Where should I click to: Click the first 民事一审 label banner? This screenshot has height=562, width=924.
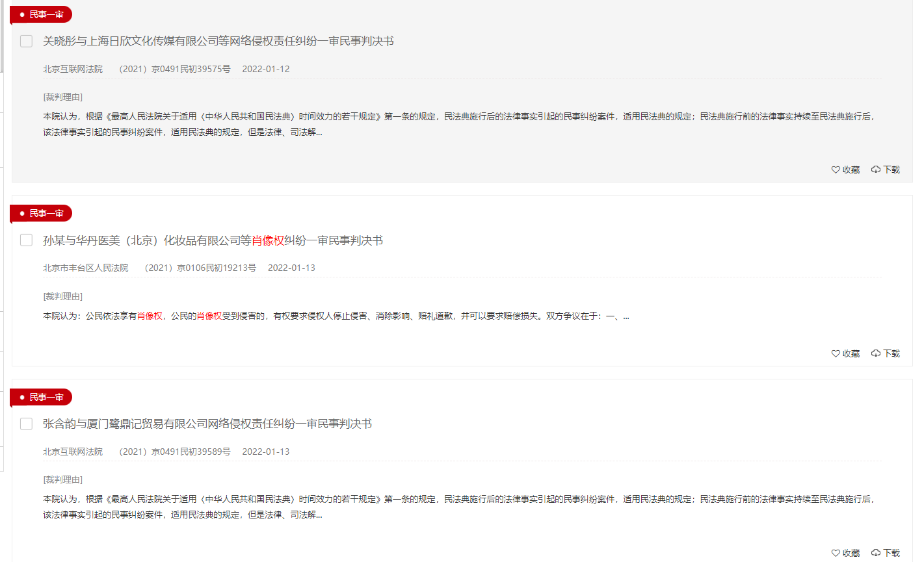(x=42, y=14)
